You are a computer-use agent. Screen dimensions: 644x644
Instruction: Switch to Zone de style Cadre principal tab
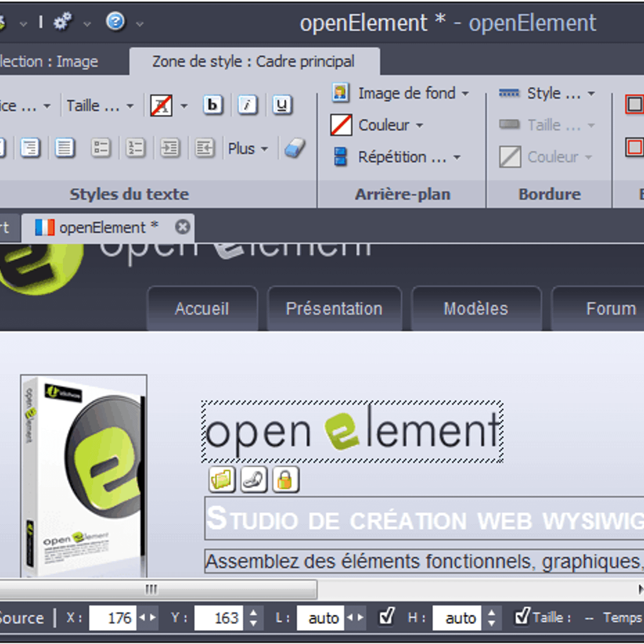pos(254,61)
